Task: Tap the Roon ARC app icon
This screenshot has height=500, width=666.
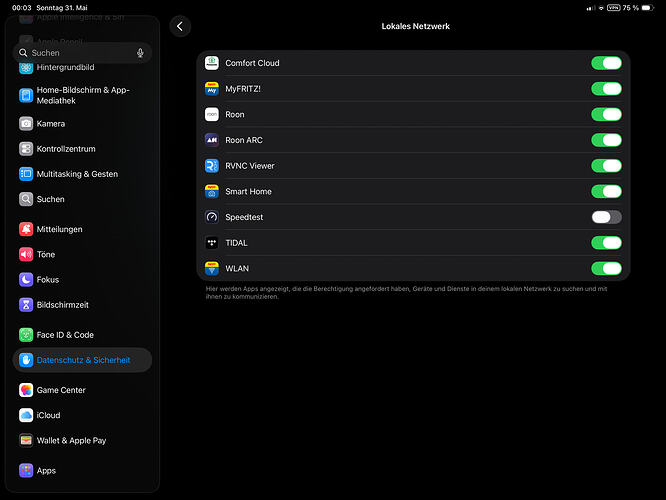Action: pyautogui.click(x=212, y=140)
